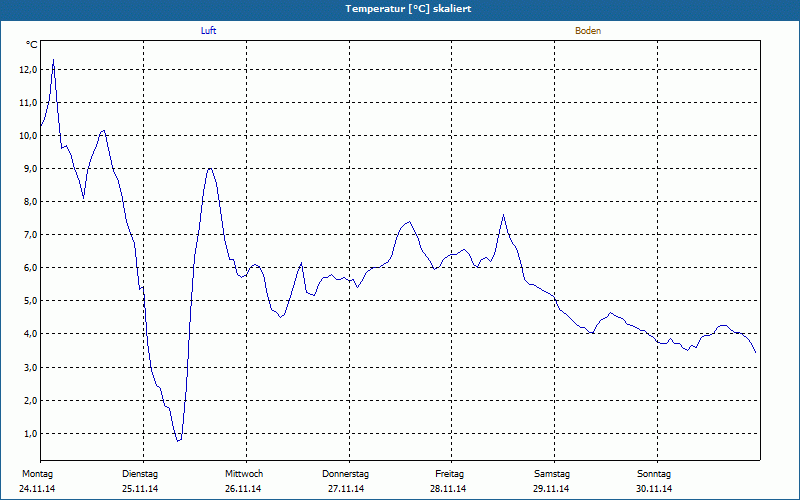This screenshot has height=500, width=800.
Task: Click the 'Temperatur [°C] skaliert' title
Action: click(408, 9)
